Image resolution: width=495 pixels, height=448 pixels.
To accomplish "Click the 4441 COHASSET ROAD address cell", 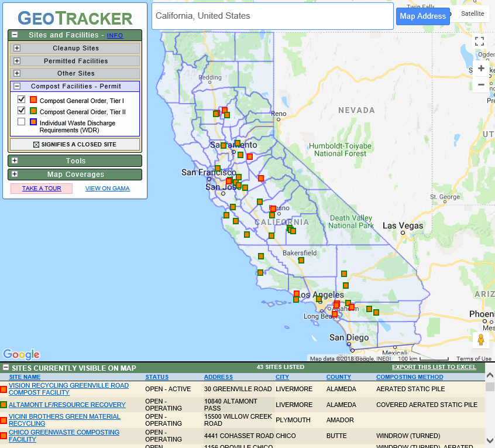I will 239,436.
